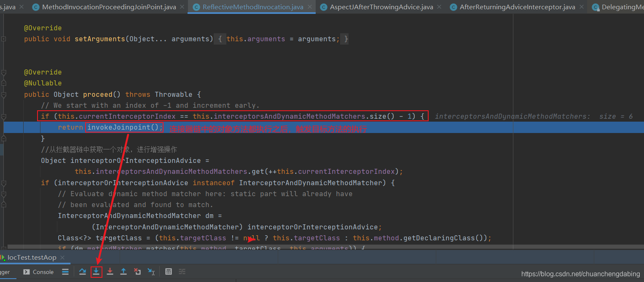This screenshot has height=282, width=644.
Task: Collapse the proceed() method at @Override gutter marker
Action: [4, 72]
